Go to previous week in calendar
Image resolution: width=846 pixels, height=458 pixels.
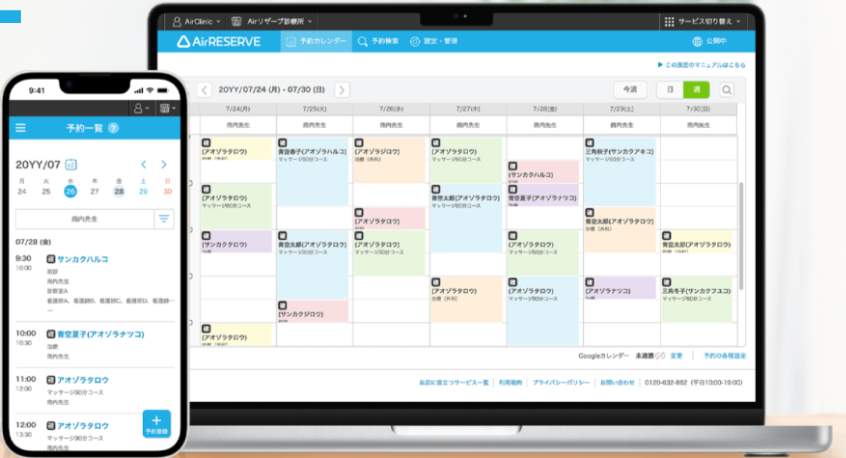click(205, 90)
